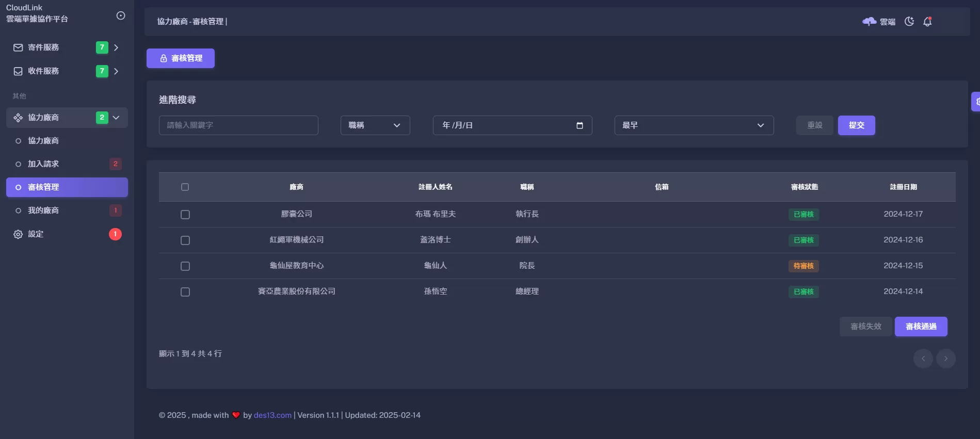The image size is (980, 439).
Task: Open 寄件服務 sidebar menu
Action: (x=67, y=47)
